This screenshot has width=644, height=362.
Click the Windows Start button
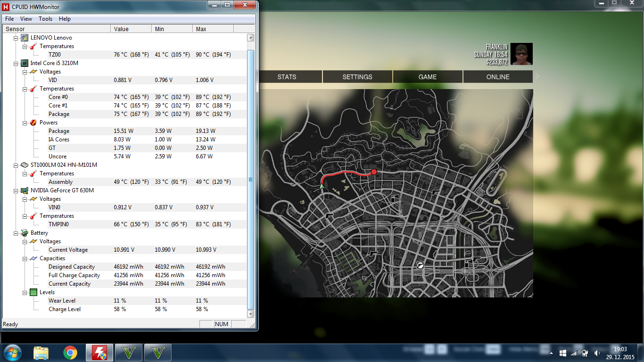coord(12,353)
